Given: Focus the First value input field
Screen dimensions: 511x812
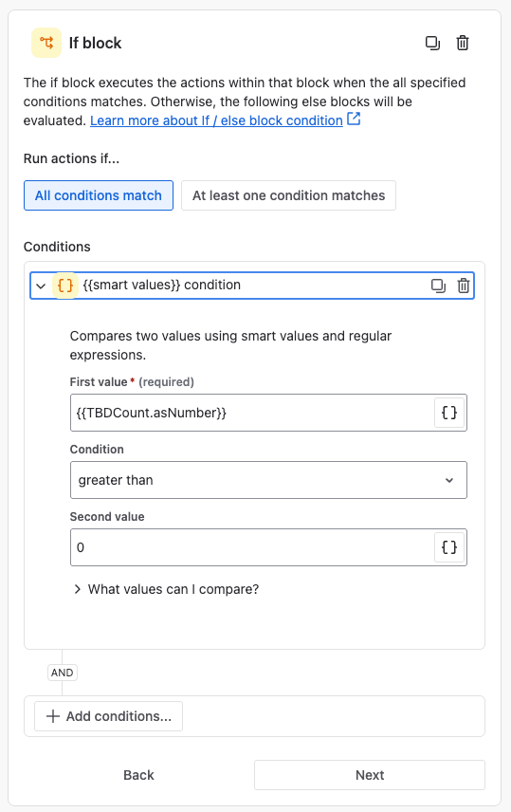Looking at the screenshot, I should (252, 413).
